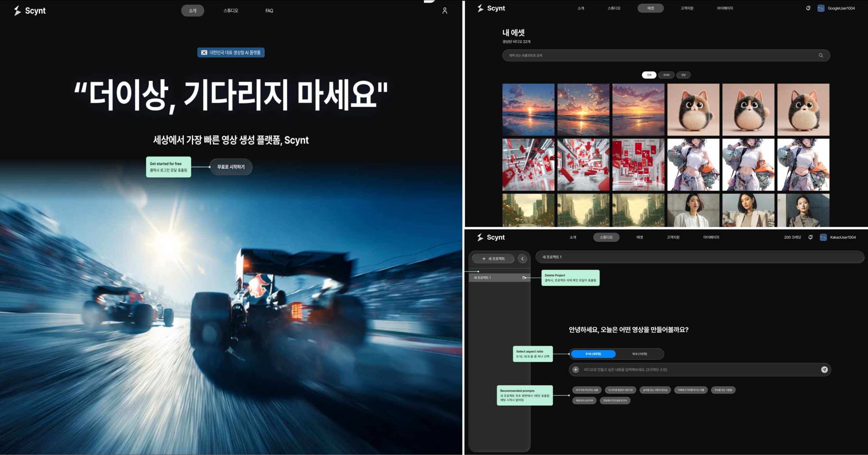Screen dimensions: 868x455
Task: Switch to 고객지원 tab in assets header
Action: point(687,8)
